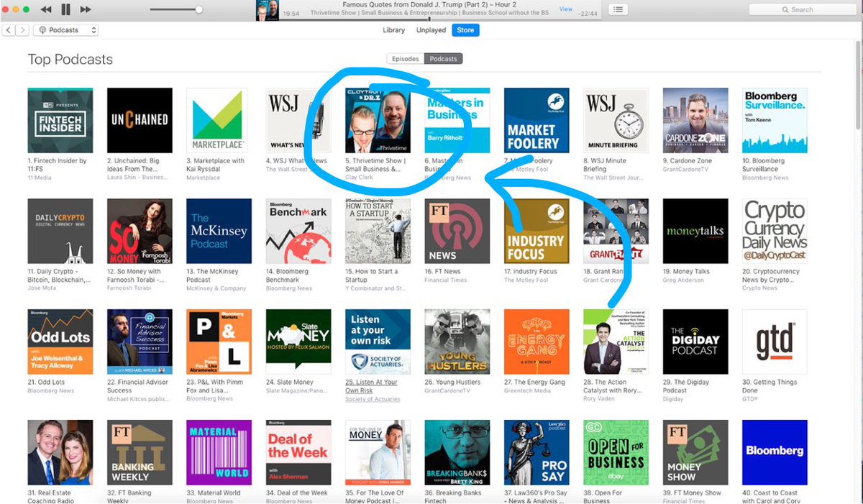Open the GTD podcast artwork
Screen dimensions: 863x504
(x=775, y=342)
